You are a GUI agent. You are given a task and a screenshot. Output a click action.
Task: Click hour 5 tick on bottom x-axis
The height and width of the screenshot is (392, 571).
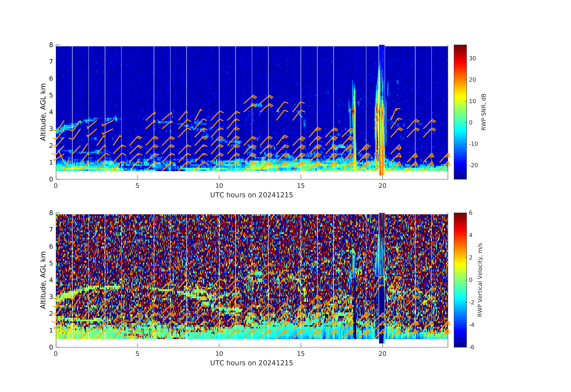[137, 354]
